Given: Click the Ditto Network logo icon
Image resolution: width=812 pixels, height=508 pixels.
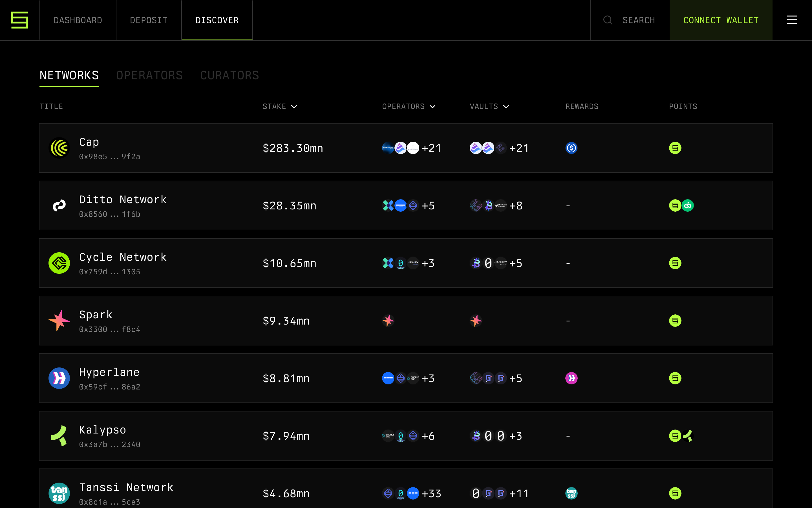Looking at the screenshot, I should pos(59,205).
